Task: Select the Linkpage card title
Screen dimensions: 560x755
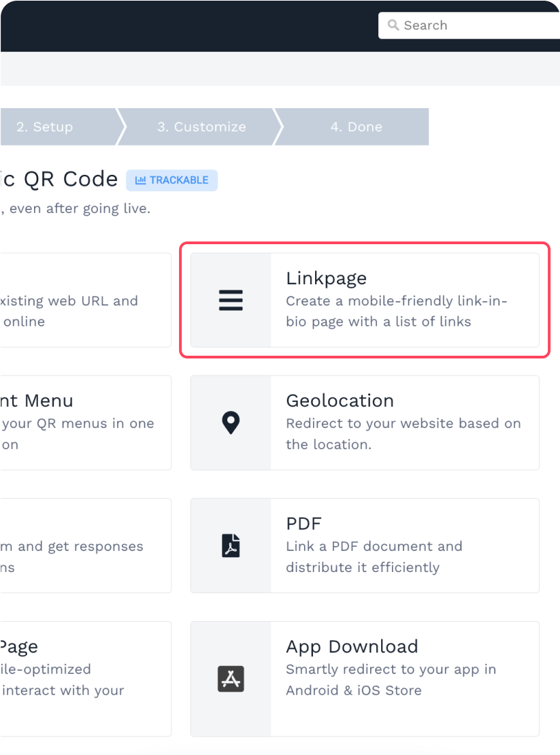Action: click(x=327, y=278)
